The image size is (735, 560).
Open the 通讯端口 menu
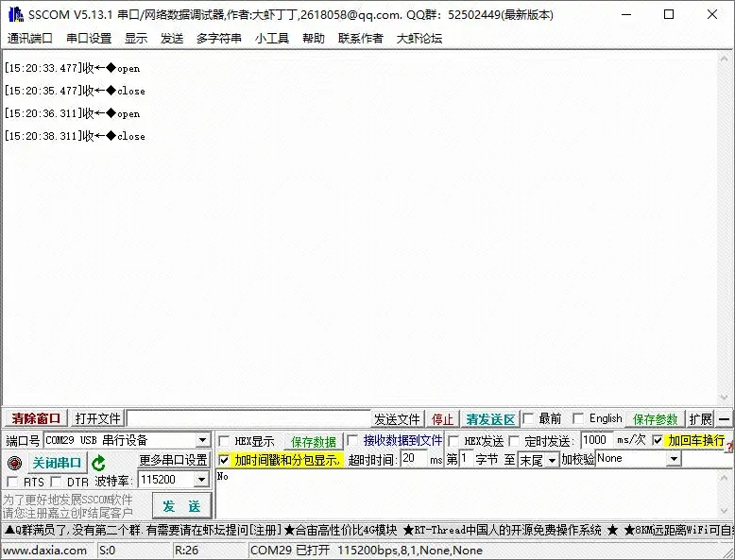[x=29, y=38]
